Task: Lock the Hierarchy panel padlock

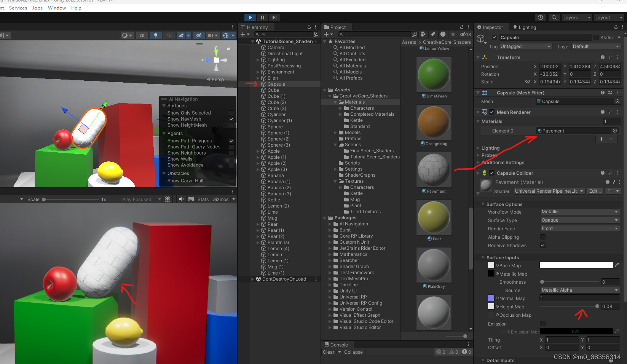Action: 309,27
